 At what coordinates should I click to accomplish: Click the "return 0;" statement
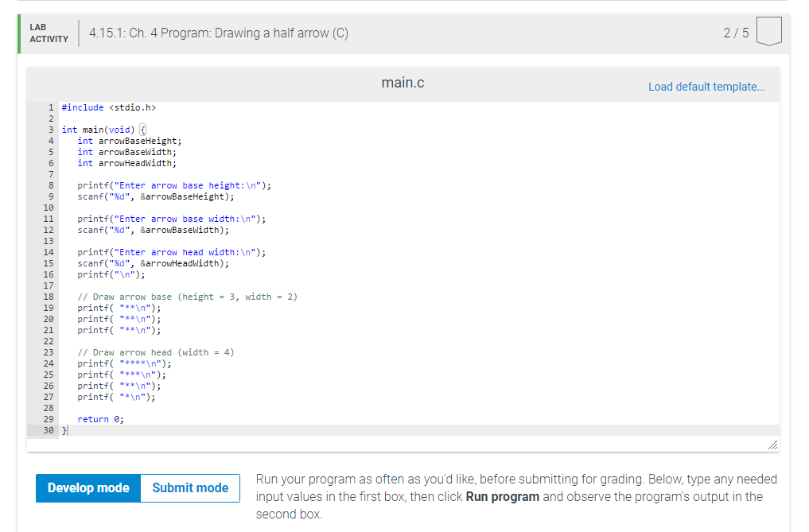point(99,418)
